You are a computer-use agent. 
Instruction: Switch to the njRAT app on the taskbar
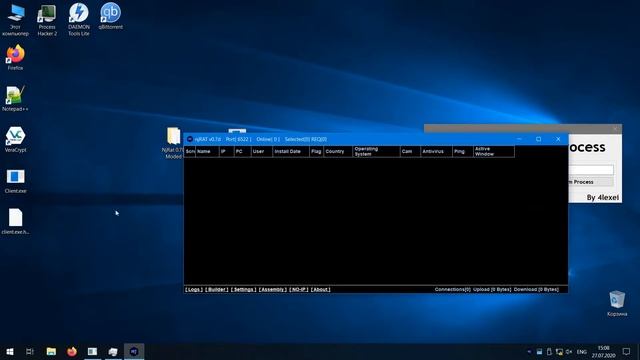[x=134, y=351]
